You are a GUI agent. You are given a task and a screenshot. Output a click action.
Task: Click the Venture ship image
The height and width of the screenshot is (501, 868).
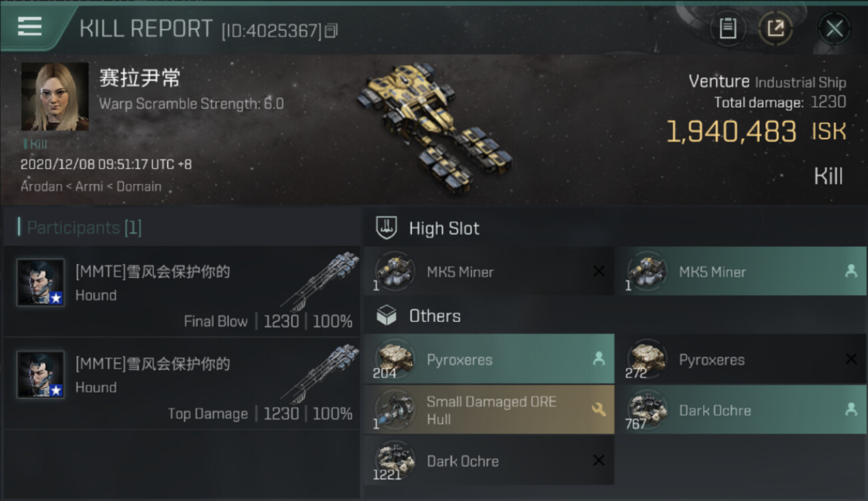[x=435, y=127]
